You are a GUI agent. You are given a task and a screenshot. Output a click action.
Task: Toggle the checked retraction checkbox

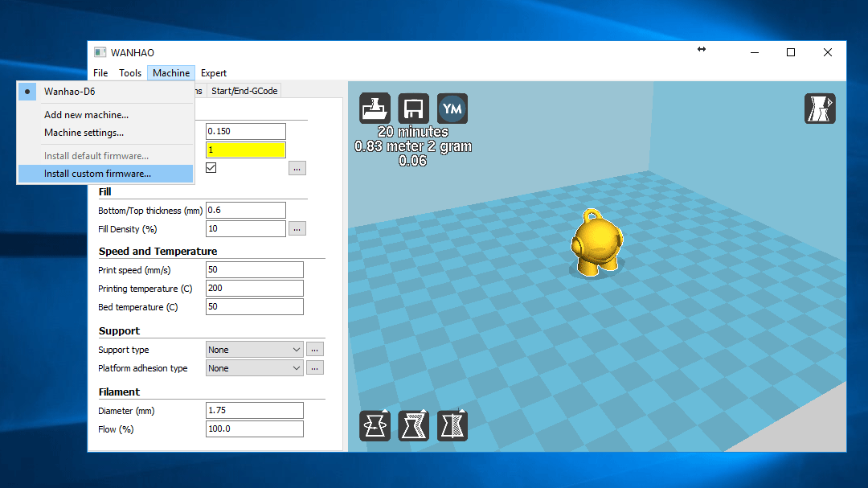[211, 168]
